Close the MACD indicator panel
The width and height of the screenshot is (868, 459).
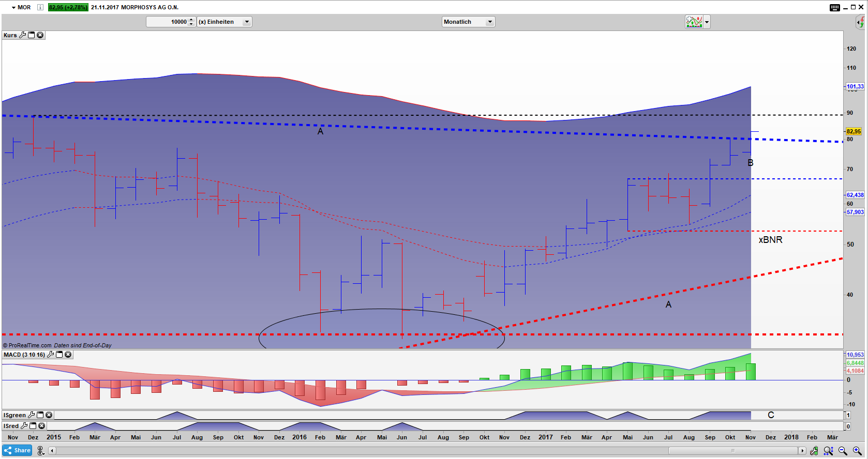(x=68, y=355)
